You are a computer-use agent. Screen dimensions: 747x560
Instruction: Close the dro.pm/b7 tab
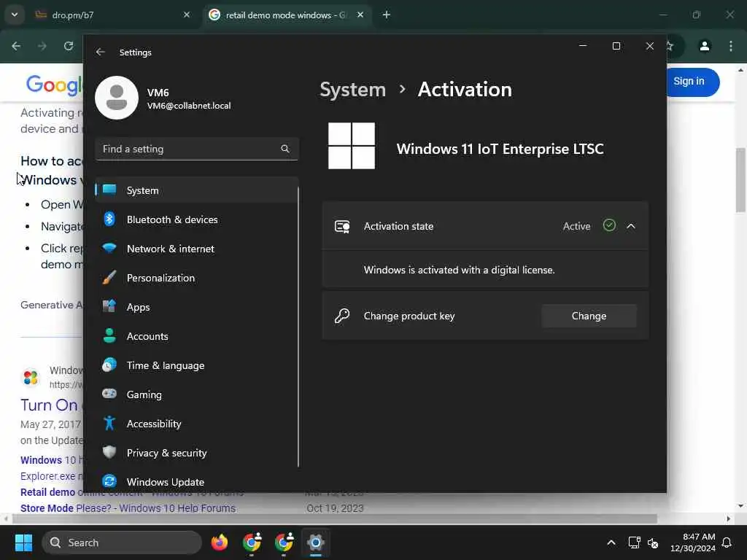pyautogui.click(x=187, y=15)
